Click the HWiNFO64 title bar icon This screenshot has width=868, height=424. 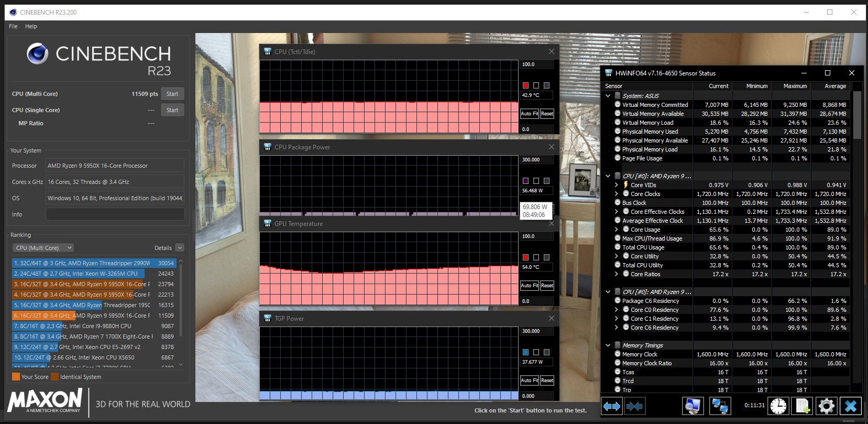tap(609, 73)
